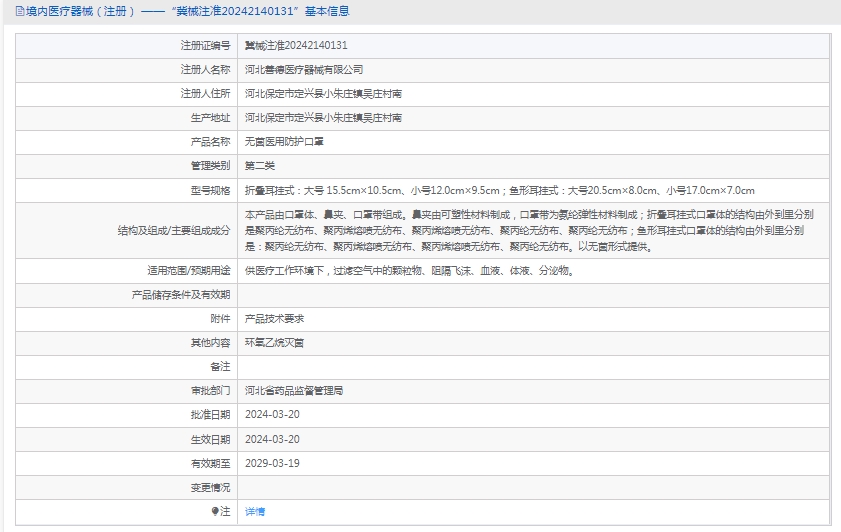
Task: Click the product name 无菌医用防护口罩
Action: coord(284,142)
